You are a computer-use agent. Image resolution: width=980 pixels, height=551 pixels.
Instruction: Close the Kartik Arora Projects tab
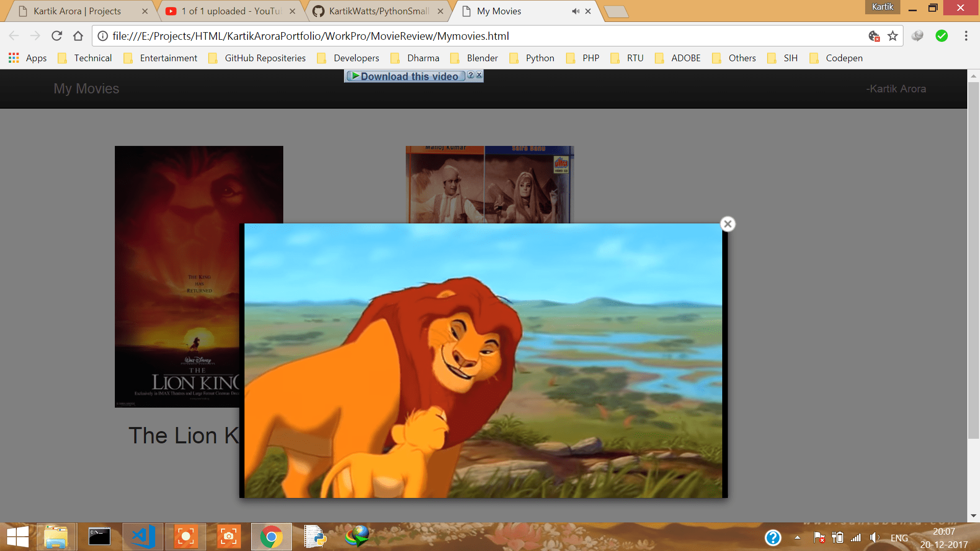145,11
